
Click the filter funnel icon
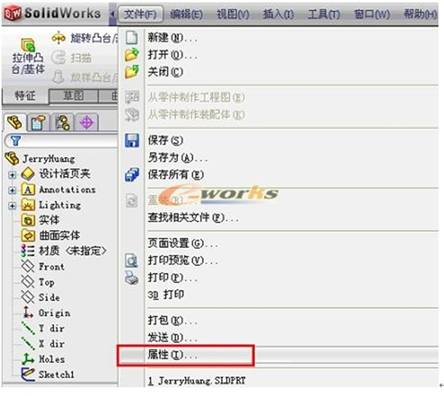15,141
